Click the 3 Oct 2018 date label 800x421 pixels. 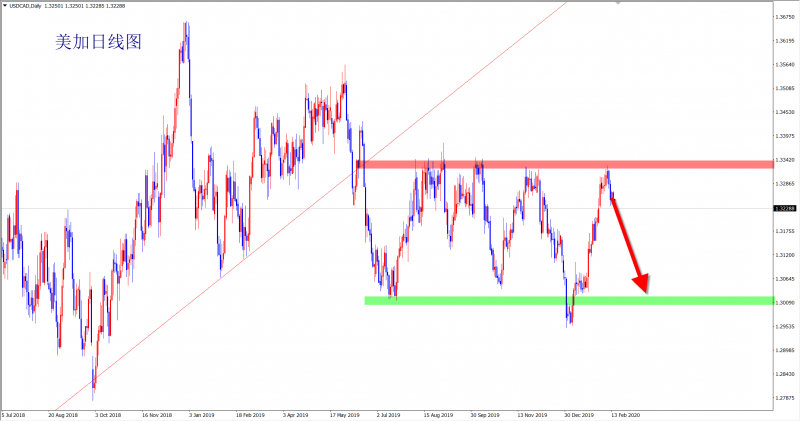106,413
